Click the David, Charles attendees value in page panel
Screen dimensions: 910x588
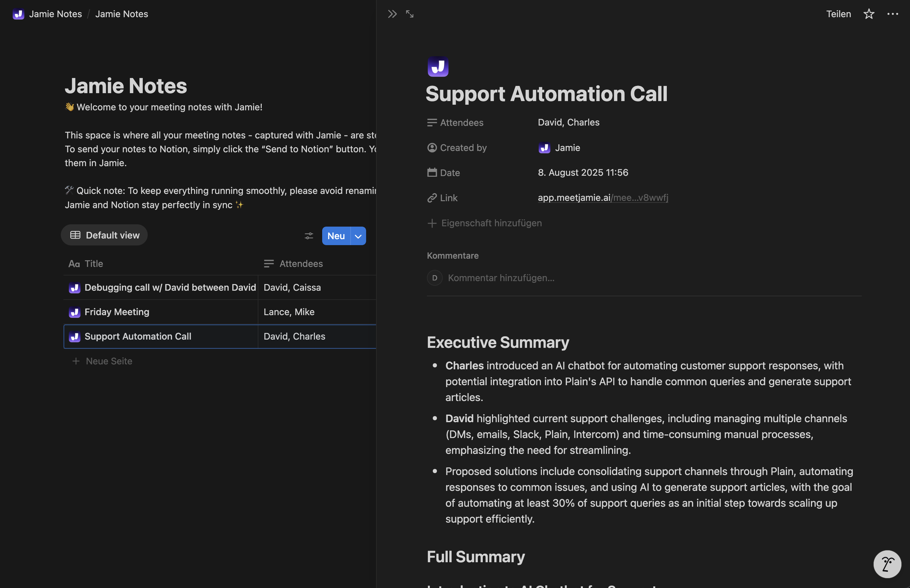569,123
